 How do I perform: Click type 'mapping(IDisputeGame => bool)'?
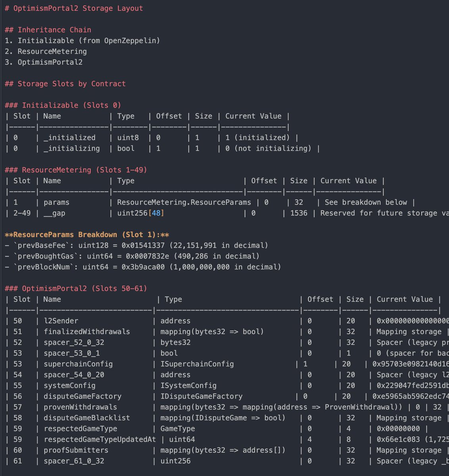pyautogui.click(x=223, y=418)
